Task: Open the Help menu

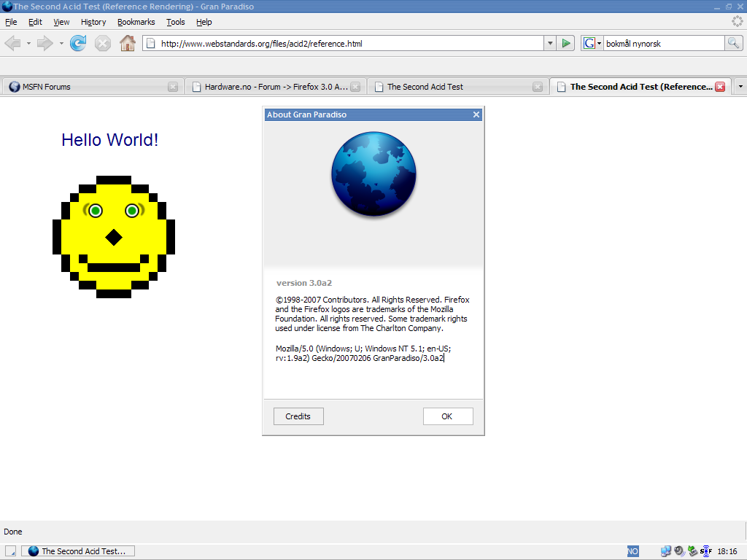Action: pyautogui.click(x=204, y=22)
